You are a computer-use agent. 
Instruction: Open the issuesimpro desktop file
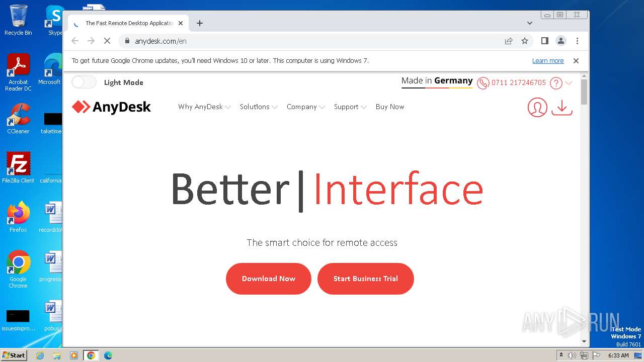18,320
